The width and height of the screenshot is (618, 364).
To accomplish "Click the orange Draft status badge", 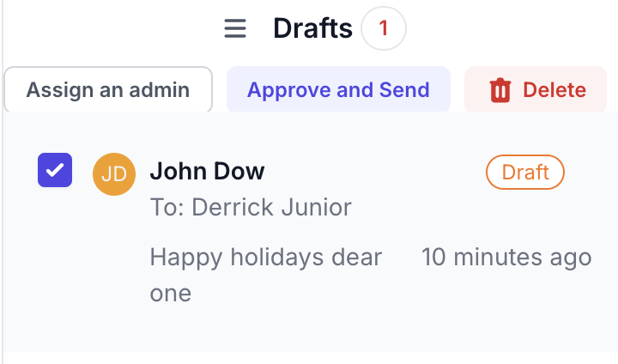I will coord(525,173).
